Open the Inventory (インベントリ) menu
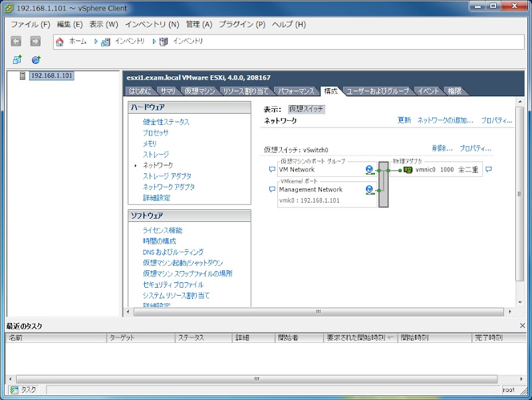 coord(152,25)
